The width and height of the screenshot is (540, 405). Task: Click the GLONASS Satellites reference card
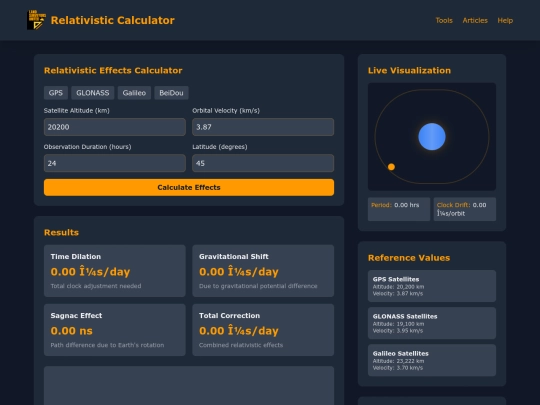pos(432,323)
